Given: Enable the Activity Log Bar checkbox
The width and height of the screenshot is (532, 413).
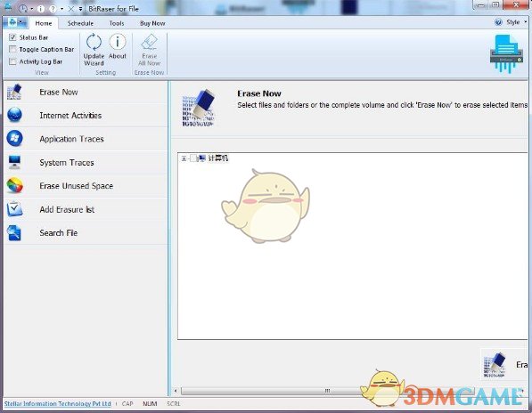Looking at the screenshot, I should pyautogui.click(x=12, y=61).
